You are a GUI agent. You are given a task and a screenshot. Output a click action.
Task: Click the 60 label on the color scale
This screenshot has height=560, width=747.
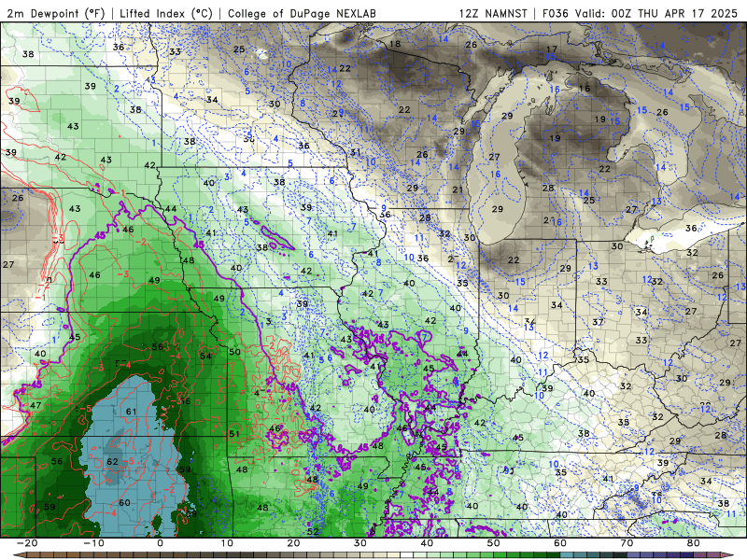point(560,543)
